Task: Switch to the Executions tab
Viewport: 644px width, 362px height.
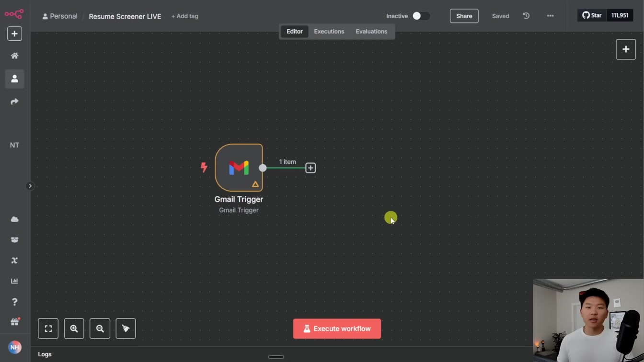Action: pos(329,32)
